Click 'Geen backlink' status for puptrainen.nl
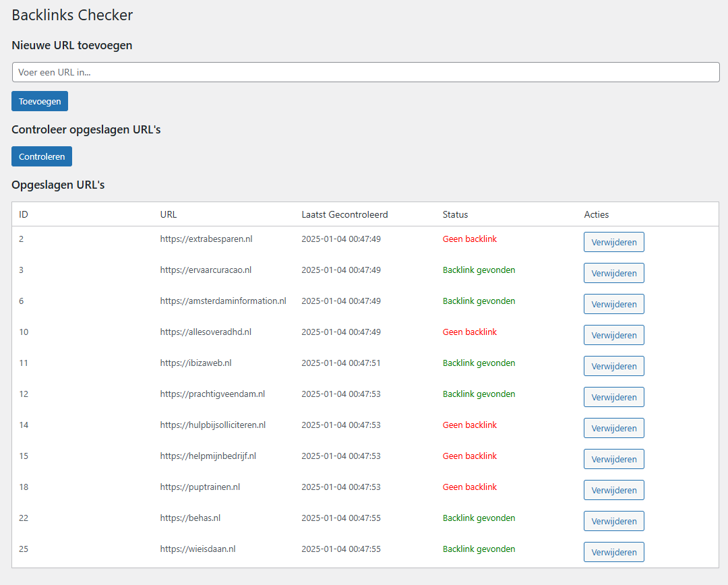The image size is (728, 585). 469,487
